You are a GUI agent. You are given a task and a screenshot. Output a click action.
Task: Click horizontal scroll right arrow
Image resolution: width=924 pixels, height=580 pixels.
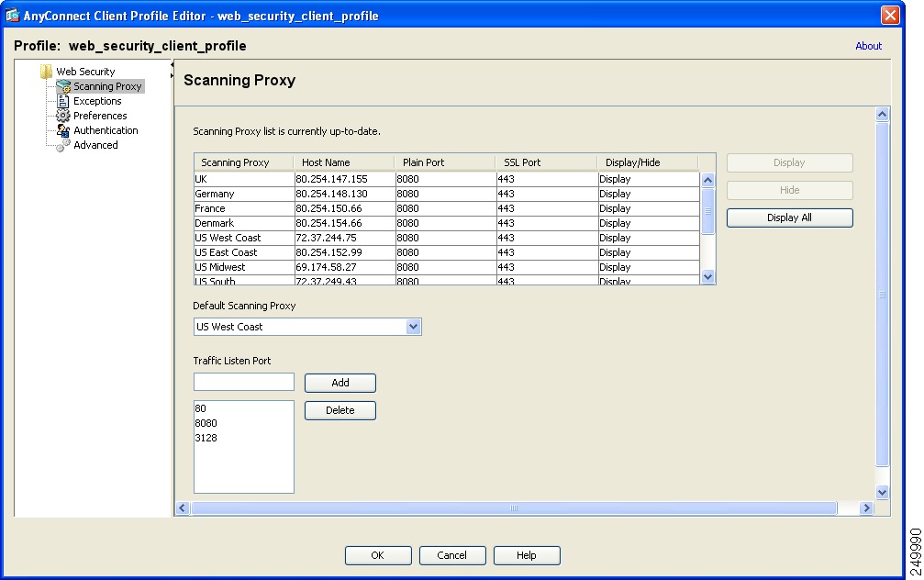865,508
